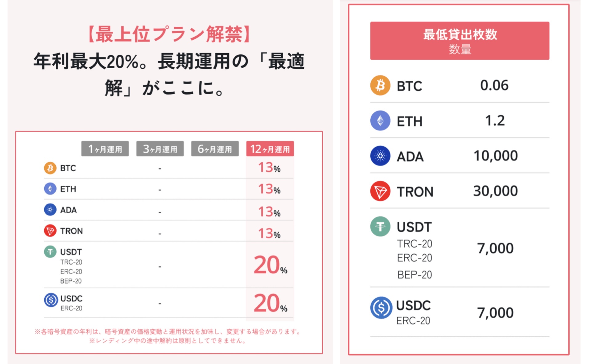Select the 3ヶ月運用 tab

tap(160, 149)
